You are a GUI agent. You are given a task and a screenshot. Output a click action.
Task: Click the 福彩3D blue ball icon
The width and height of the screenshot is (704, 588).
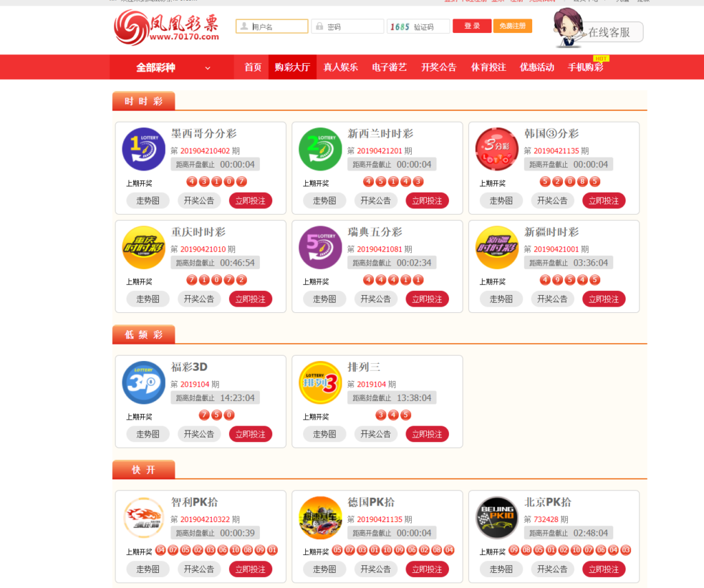click(x=144, y=382)
